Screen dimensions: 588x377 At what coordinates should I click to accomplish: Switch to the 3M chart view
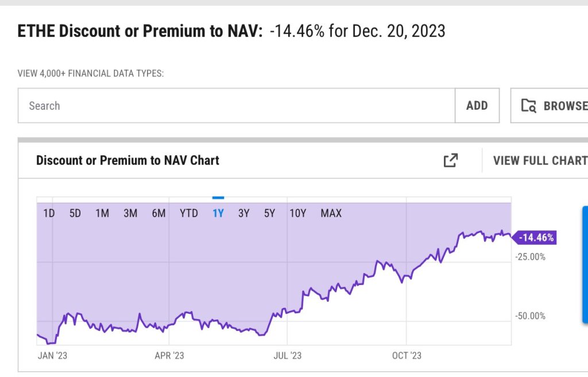pos(130,213)
